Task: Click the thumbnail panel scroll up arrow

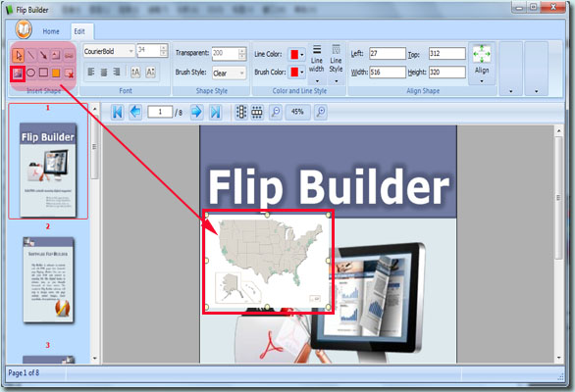Action: (94, 109)
